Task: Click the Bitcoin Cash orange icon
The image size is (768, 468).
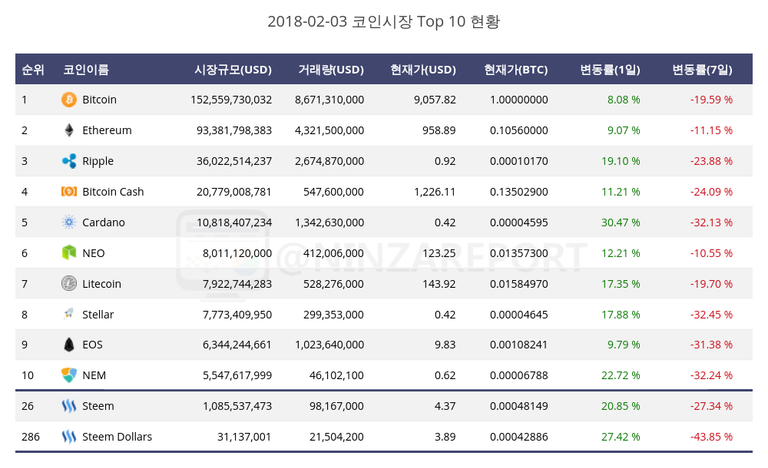Action: coord(69,192)
